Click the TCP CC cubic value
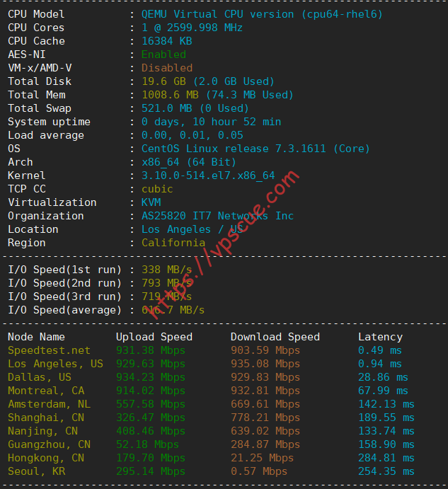This screenshot has width=448, height=489. (x=157, y=189)
